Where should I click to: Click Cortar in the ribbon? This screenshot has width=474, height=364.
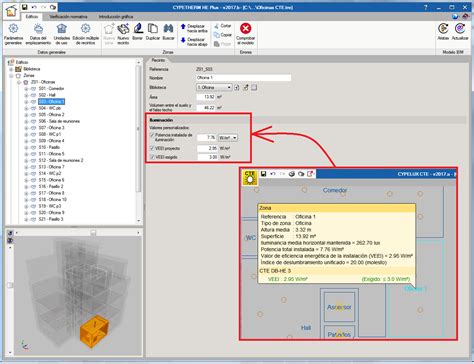point(223,26)
